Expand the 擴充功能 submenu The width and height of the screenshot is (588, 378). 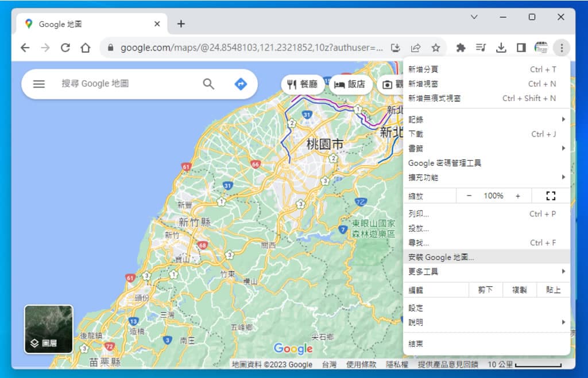[x=487, y=178]
